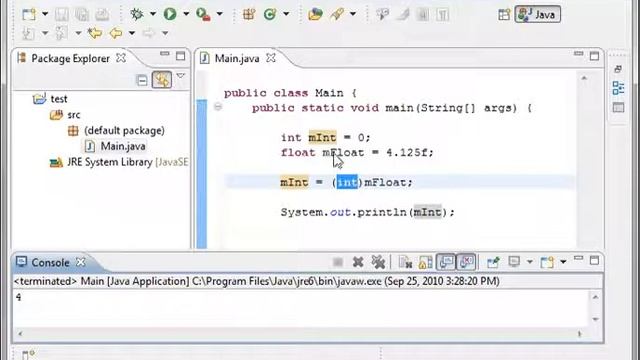The image size is (640, 360).
Task: Start Debug with the bug icon
Action: (x=137, y=14)
